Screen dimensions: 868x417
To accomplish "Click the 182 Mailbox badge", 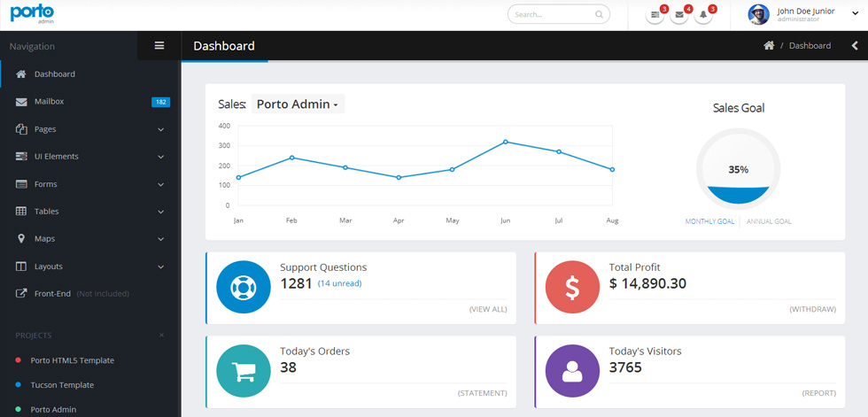I will (160, 102).
